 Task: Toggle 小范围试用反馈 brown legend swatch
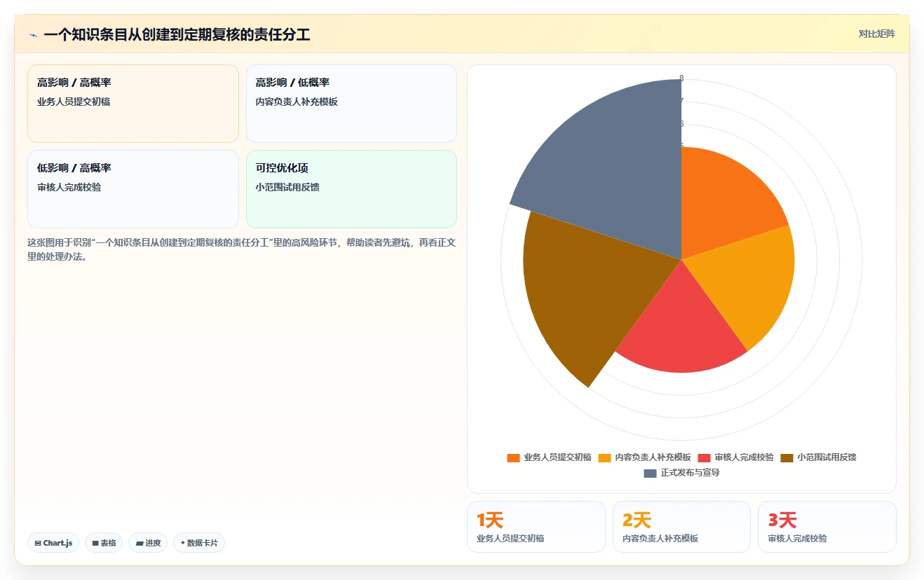[787, 457]
